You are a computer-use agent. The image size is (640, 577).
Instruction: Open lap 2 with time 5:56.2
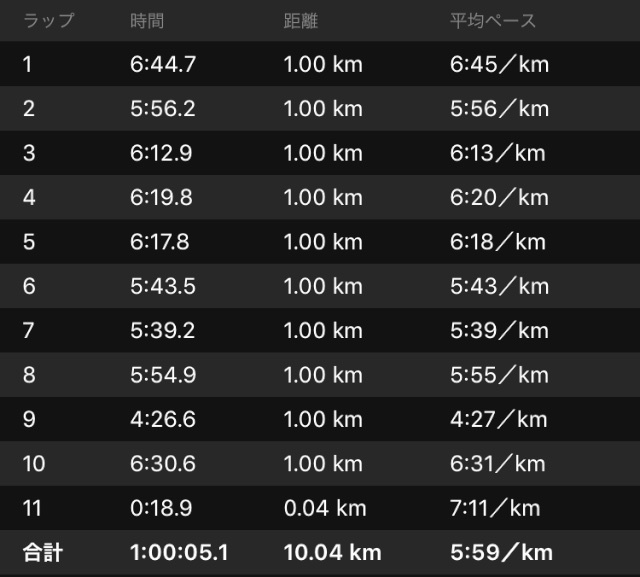320,109
